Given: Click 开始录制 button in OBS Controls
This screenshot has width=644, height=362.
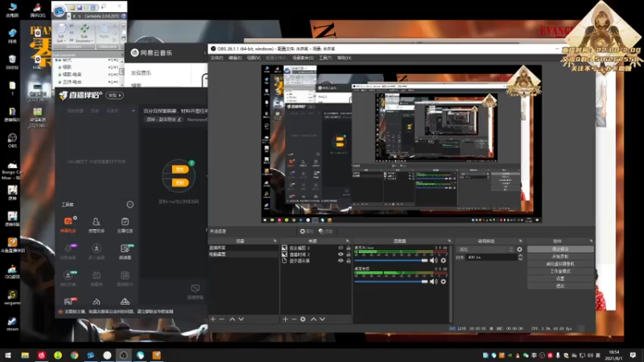Looking at the screenshot, I should pyautogui.click(x=560, y=257).
